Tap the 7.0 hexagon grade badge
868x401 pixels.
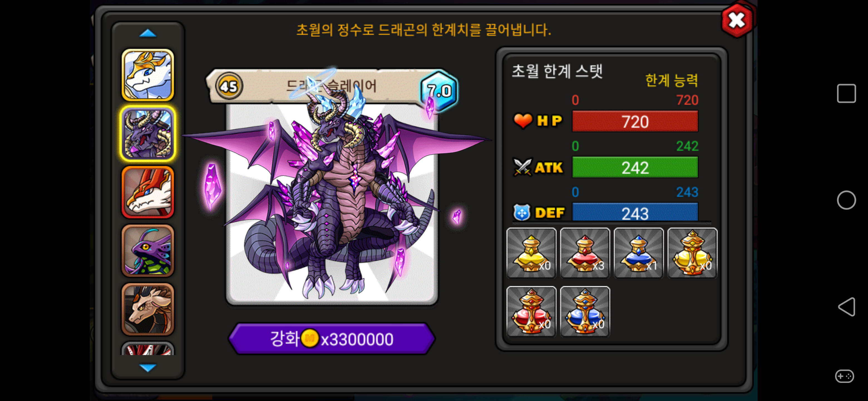click(439, 91)
